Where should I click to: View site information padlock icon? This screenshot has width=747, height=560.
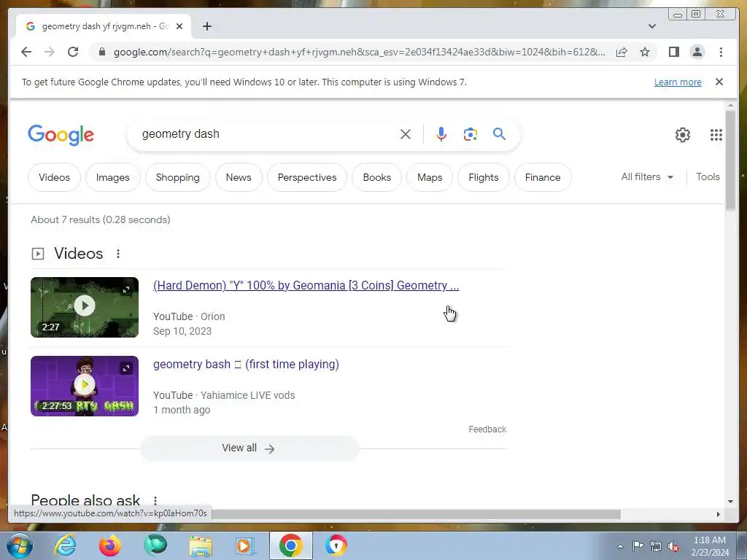[101, 52]
